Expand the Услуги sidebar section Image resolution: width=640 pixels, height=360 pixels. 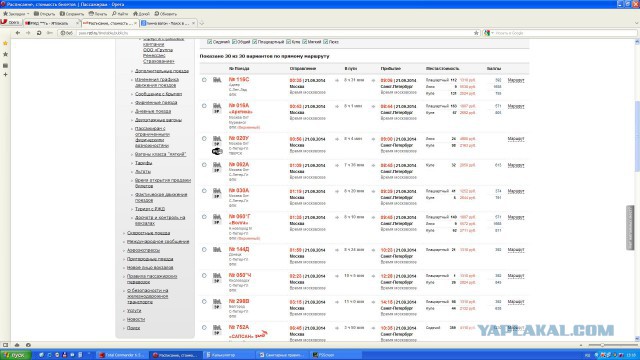(134, 311)
